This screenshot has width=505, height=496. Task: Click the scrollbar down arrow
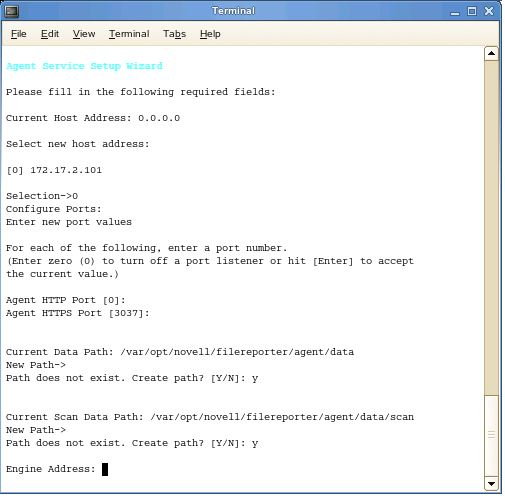491,484
